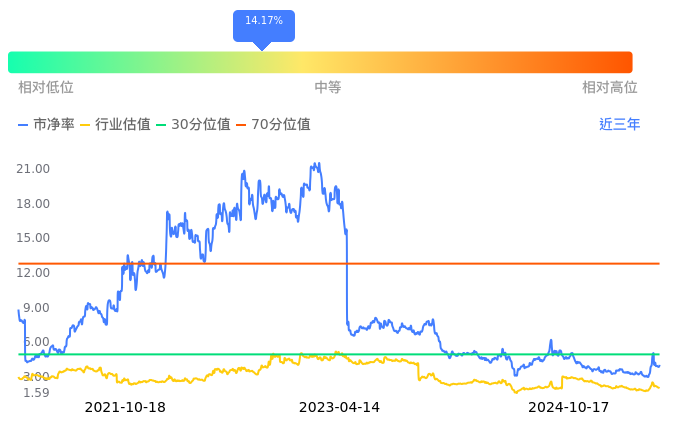The width and height of the screenshot is (686, 442).
Task: Hide the 70分位值 legend series
Action: coord(280,125)
